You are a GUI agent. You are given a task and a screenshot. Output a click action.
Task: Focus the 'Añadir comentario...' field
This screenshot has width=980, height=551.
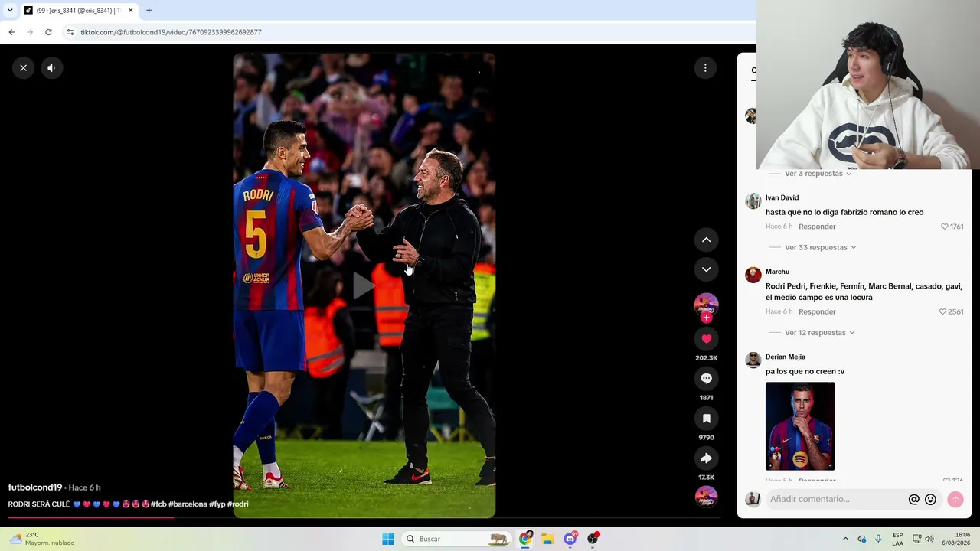click(838, 499)
